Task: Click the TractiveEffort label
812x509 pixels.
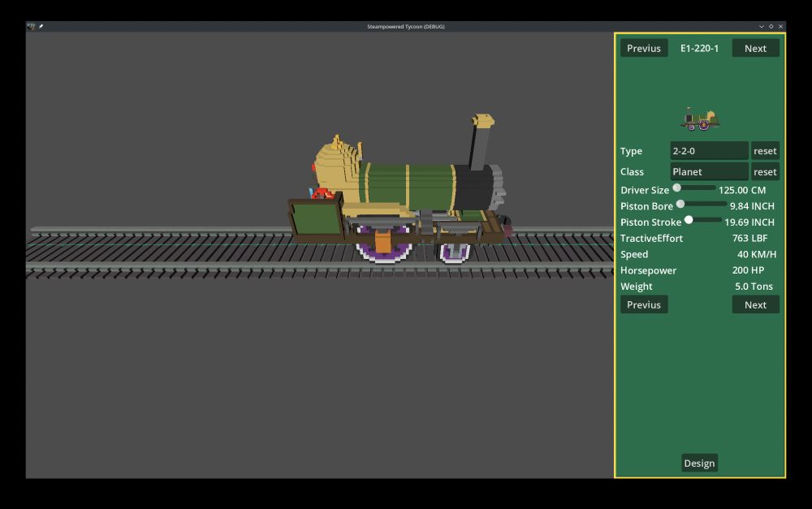Action: pyautogui.click(x=651, y=238)
